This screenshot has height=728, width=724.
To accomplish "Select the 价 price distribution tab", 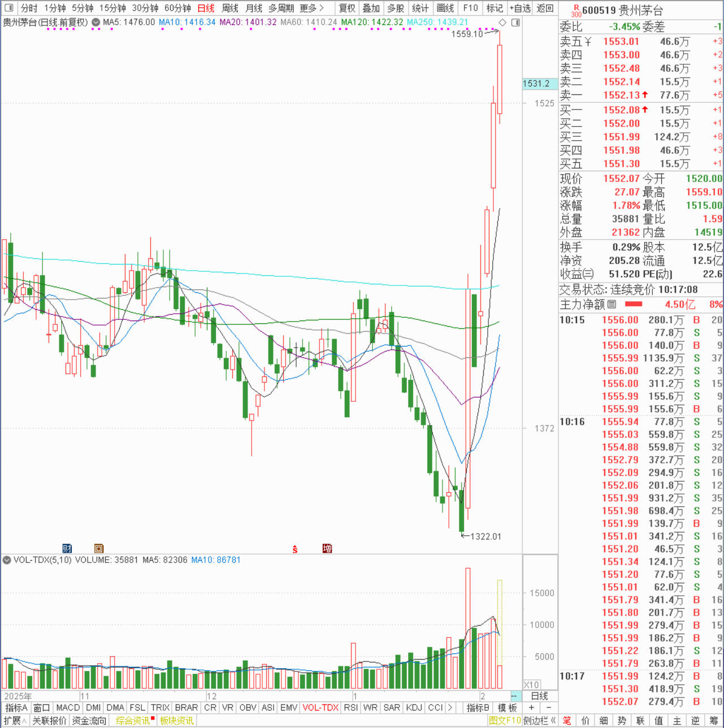I will [x=586, y=721].
